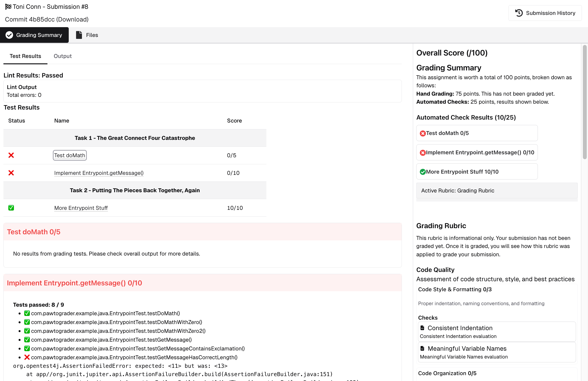Click the Submission History button

(545, 13)
